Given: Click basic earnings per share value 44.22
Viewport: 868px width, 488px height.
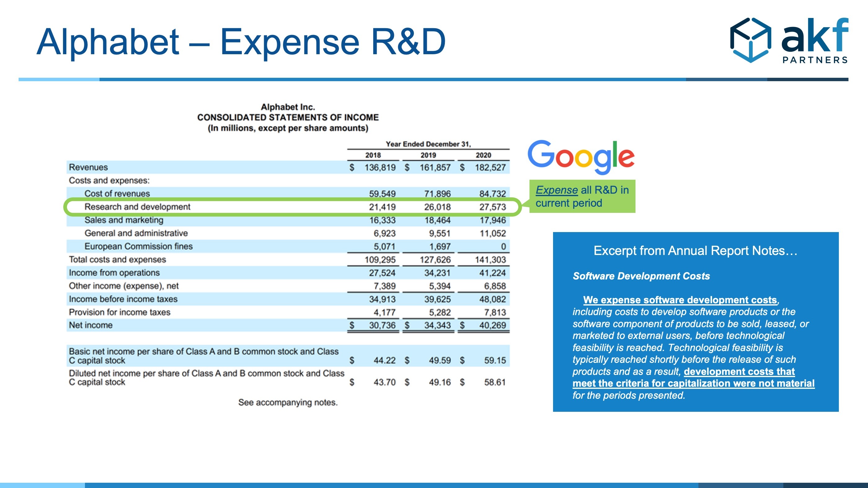Looking at the screenshot, I should 384,360.
